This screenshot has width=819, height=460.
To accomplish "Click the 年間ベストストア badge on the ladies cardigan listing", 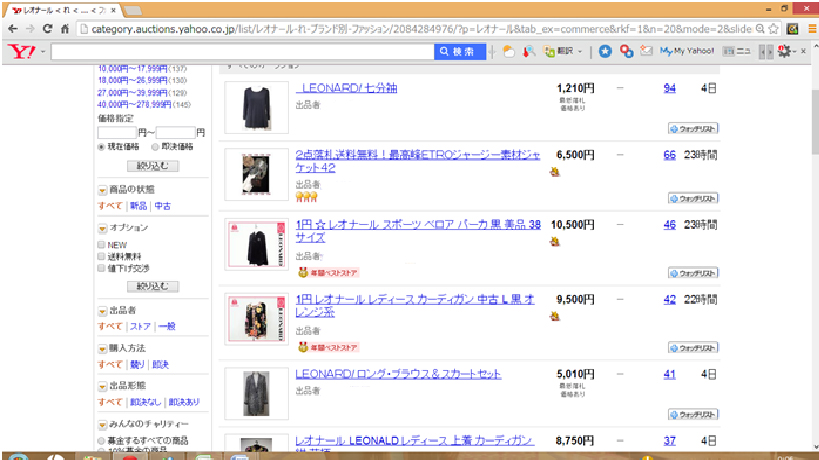I will (328, 347).
